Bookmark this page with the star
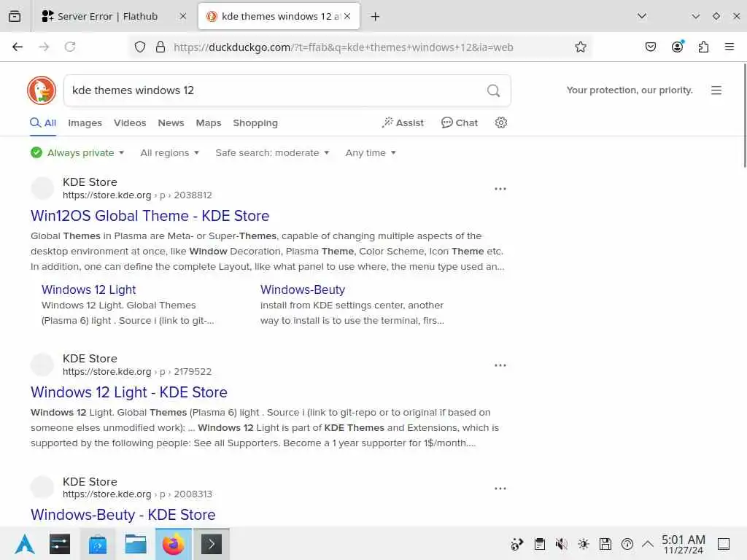 [x=580, y=47]
